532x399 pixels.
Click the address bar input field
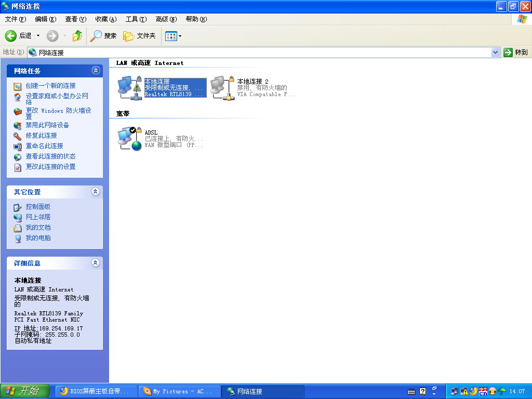pyautogui.click(x=260, y=52)
